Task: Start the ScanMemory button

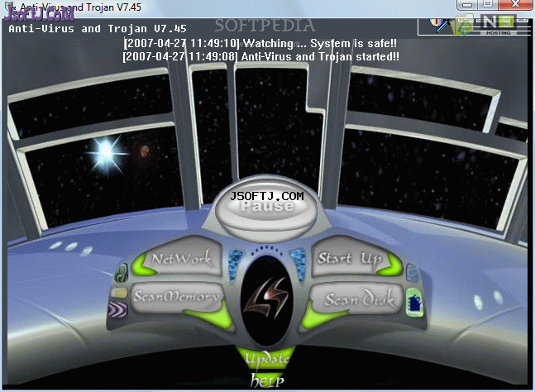Action: click(x=177, y=296)
